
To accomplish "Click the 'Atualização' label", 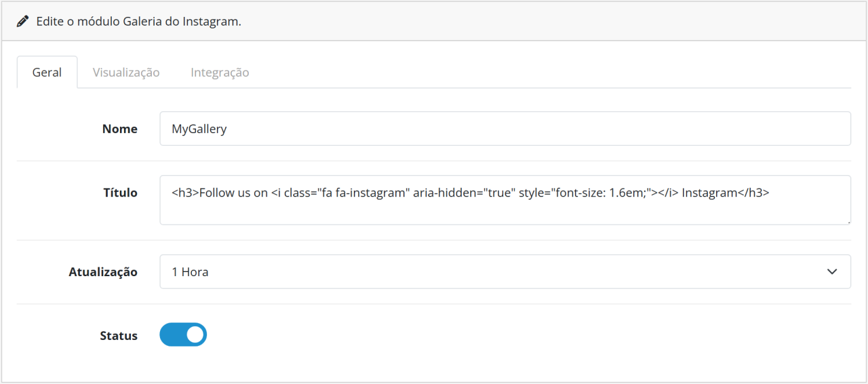I will (103, 272).
